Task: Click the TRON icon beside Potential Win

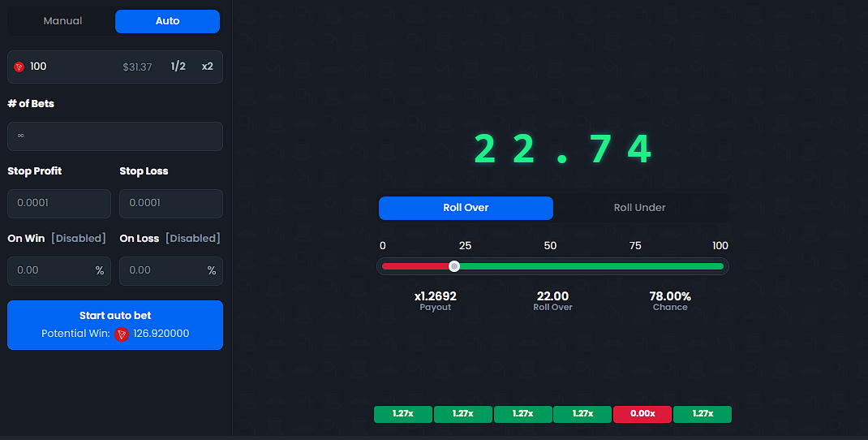Action: (122, 334)
